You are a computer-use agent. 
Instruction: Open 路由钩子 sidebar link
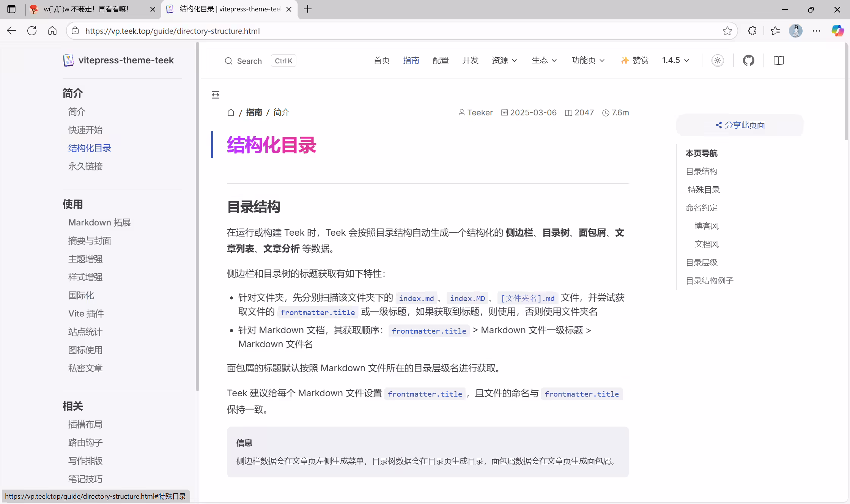85,443
